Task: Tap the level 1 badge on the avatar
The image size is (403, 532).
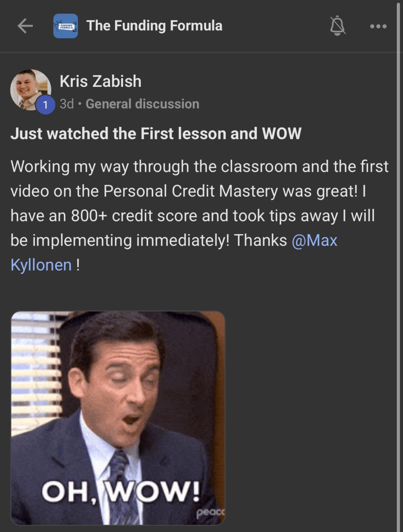Action: click(x=45, y=105)
